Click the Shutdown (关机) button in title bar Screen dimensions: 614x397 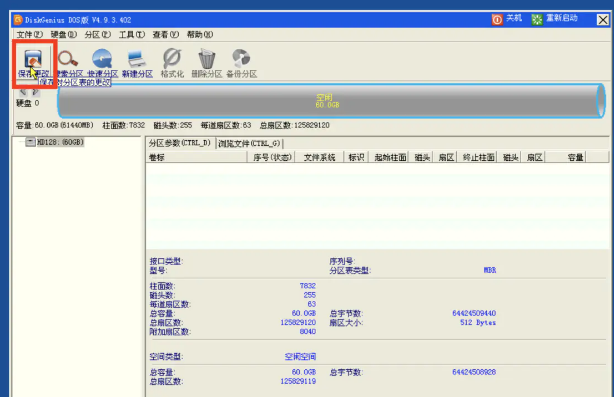coord(507,19)
